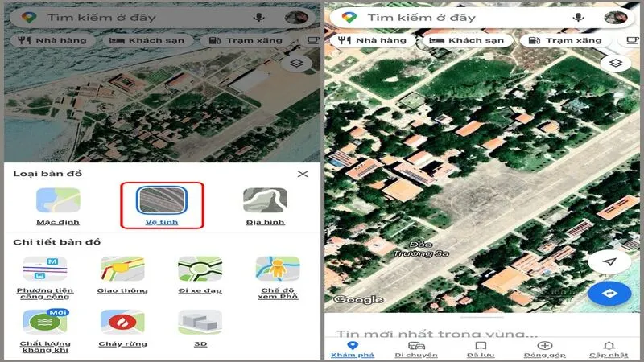The height and width of the screenshot is (362, 644).
Task: Tap the search field in left screen
Action: coord(163,18)
